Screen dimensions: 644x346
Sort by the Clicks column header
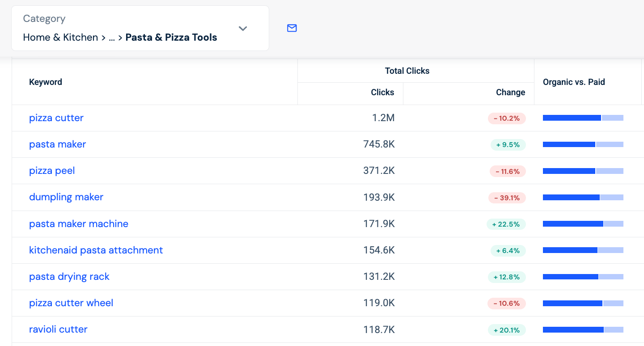[382, 93]
